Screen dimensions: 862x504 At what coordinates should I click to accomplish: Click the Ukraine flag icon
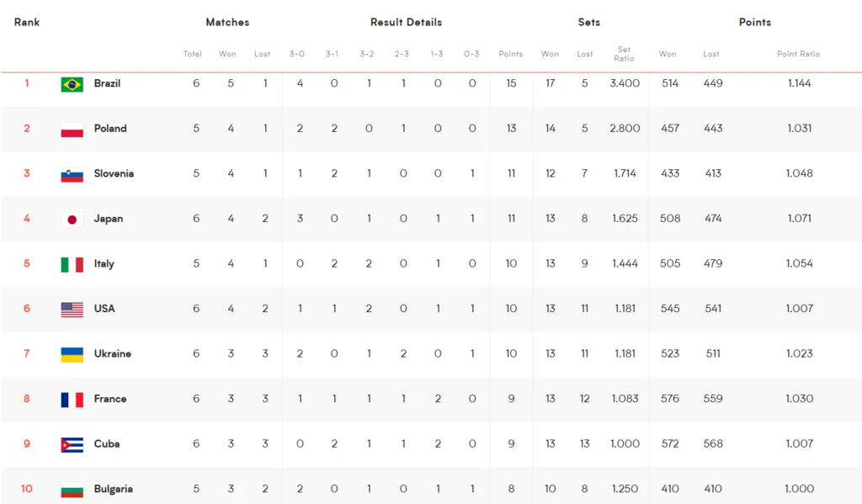72,354
